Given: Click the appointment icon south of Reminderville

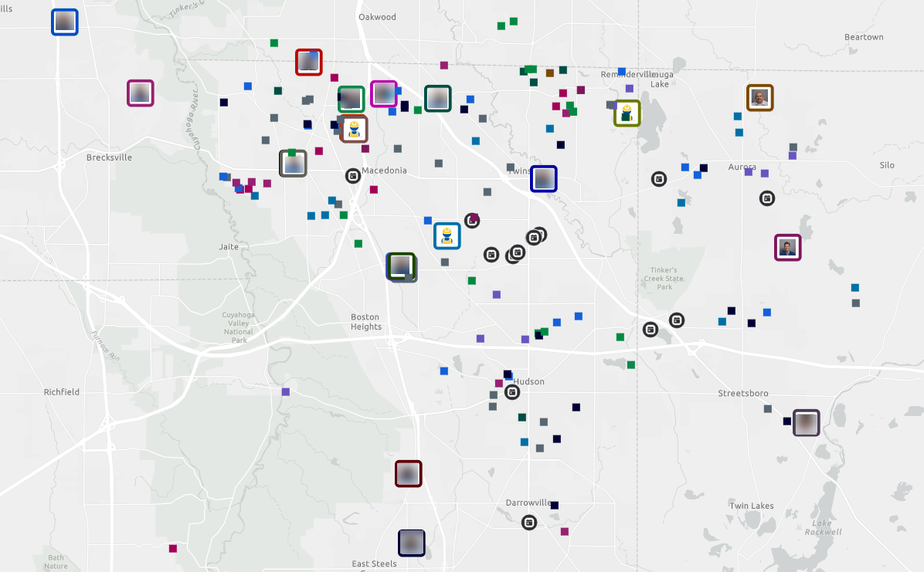Looking at the screenshot, I should [x=650, y=330].
